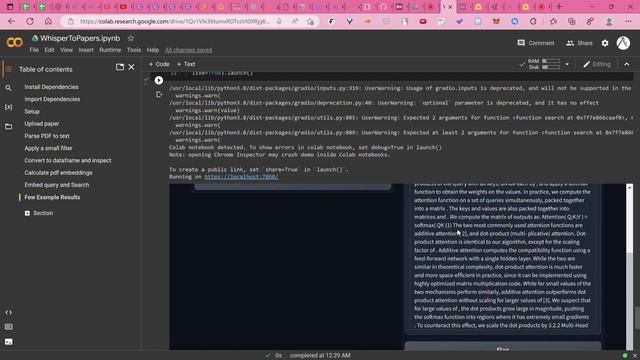Go to Calculate pdf embeddings section
Viewport: 640px width, 360px height.
58,173
